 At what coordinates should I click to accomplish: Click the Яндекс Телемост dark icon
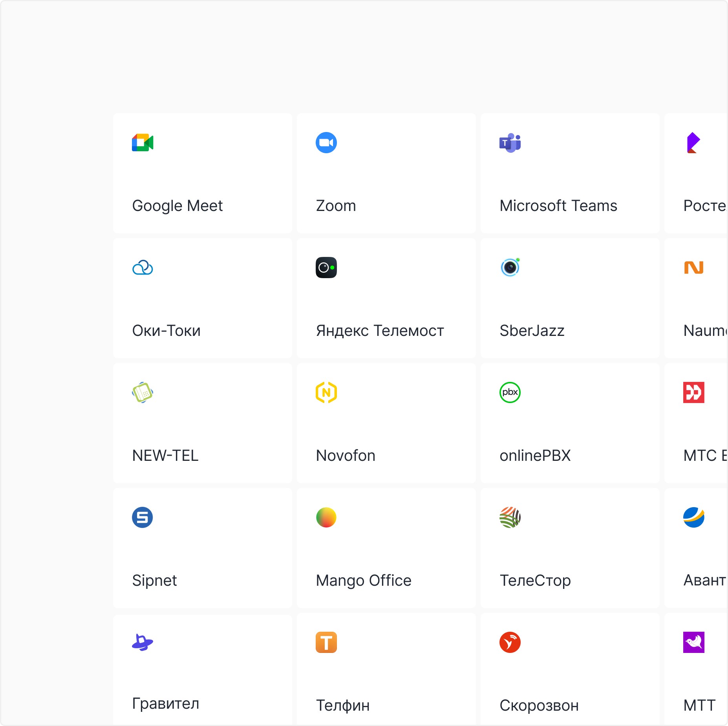coord(326,268)
